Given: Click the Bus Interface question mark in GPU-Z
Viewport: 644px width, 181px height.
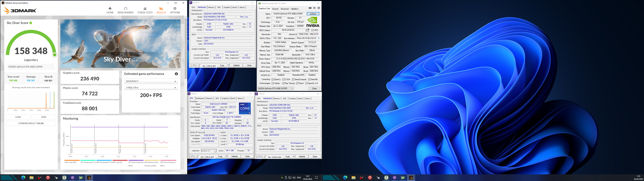Looking at the screenshot, I should pos(318,38).
